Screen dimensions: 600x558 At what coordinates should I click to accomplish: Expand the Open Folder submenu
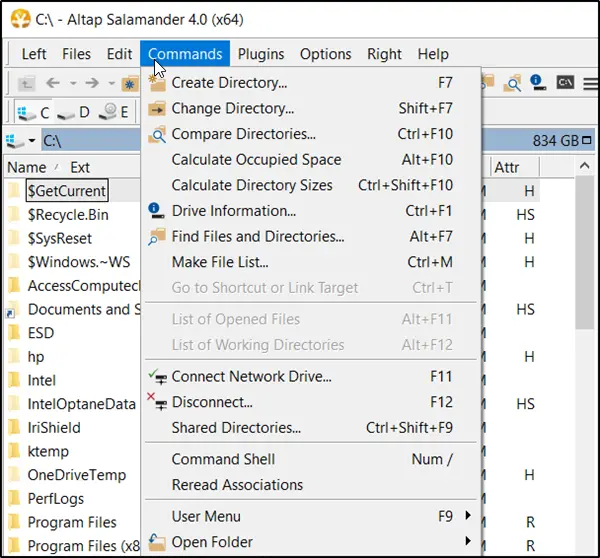coord(311,542)
